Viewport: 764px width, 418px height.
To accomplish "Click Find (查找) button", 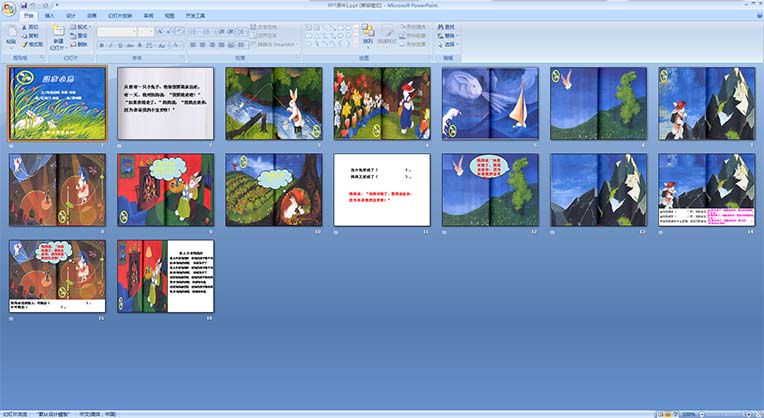I will [446, 27].
